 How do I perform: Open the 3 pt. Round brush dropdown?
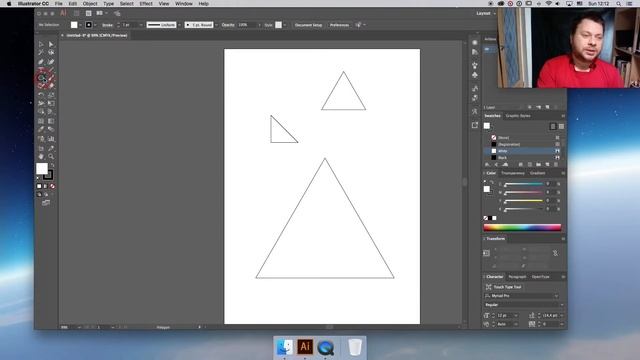click(x=216, y=25)
